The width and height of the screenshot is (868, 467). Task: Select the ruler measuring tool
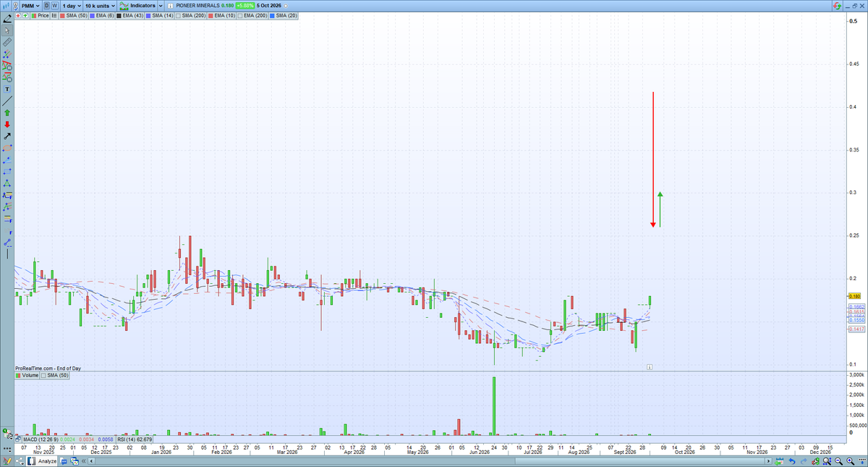tap(7, 42)
